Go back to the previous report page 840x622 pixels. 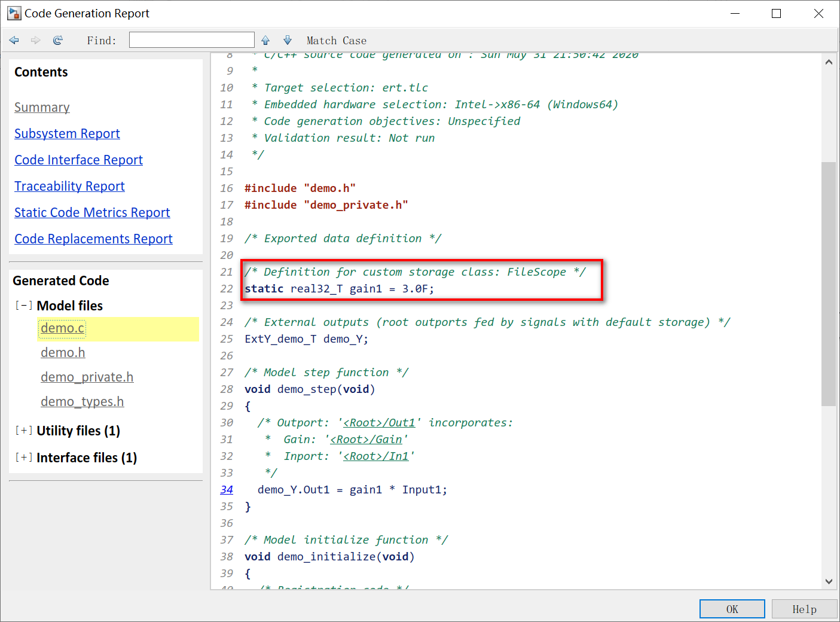[14, 40]
